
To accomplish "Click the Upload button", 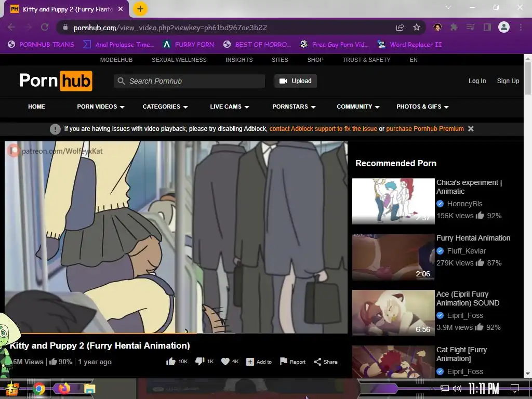I will [296, 81].
